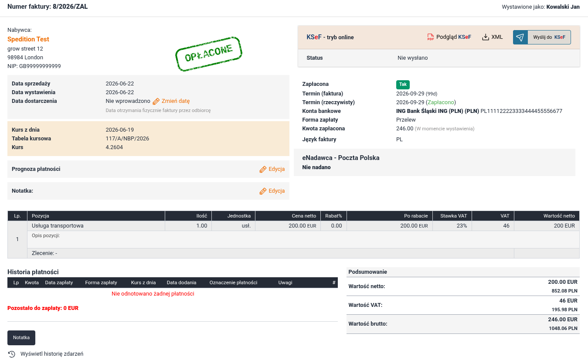Open Wyświetl historię zdarzeń
This screenshot has width=588, height=364.
click(52, 354)
